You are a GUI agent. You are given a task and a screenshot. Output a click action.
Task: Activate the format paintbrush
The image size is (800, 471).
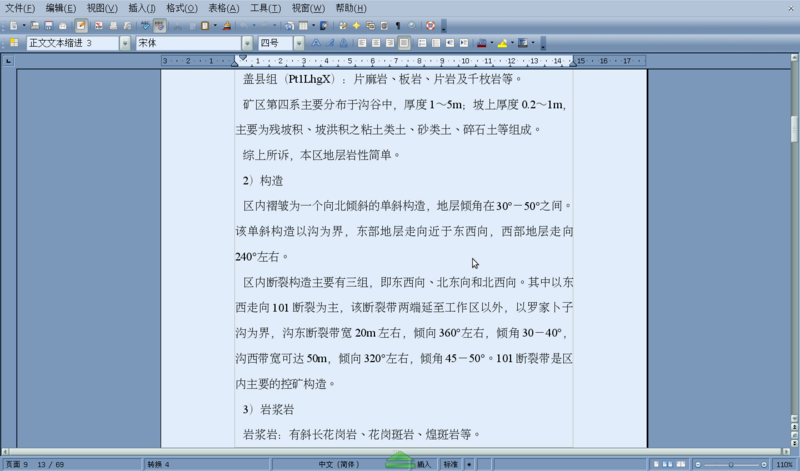227,26
